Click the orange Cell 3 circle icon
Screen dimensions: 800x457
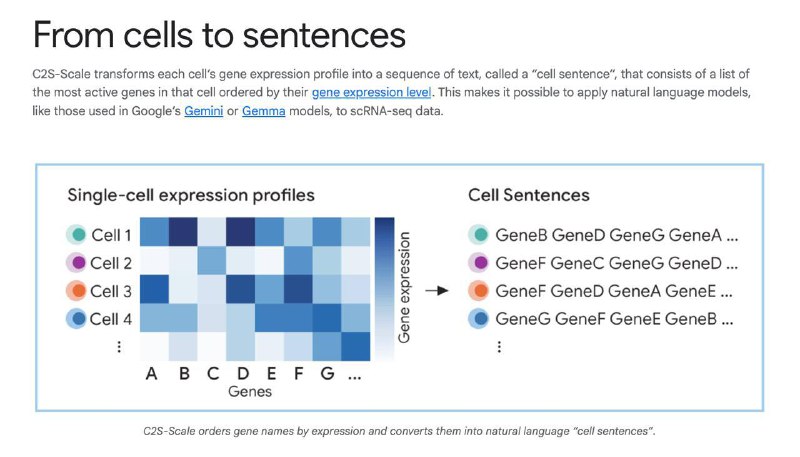coord(78,291)
